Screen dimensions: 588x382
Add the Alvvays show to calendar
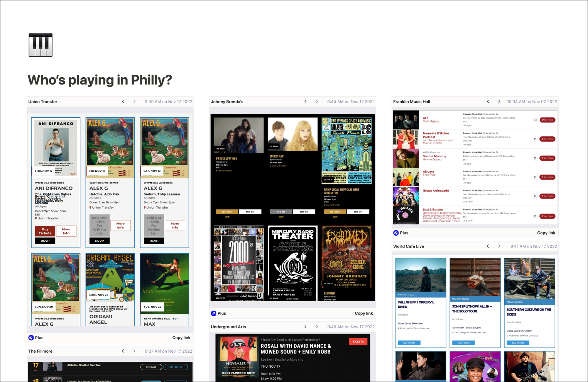[535, 177]
